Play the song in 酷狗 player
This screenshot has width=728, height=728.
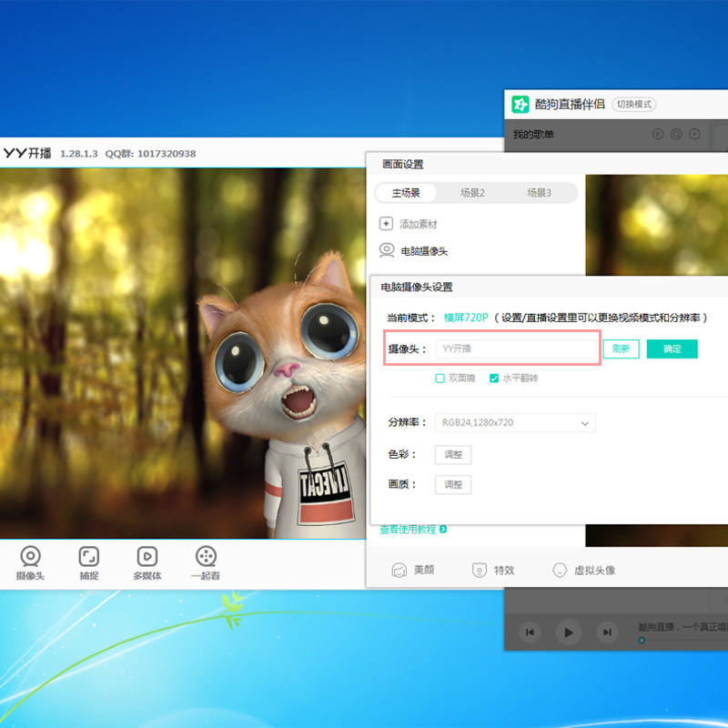pos(568,632)
